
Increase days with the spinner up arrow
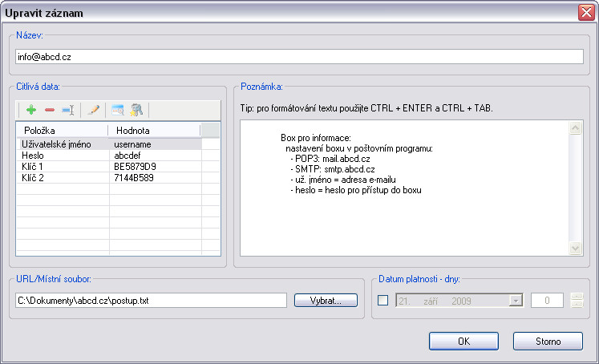click(577, 297)
